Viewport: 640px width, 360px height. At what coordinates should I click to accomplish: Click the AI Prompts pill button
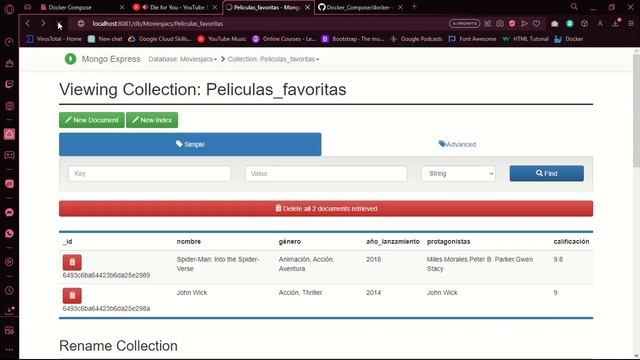click(464, 24)
